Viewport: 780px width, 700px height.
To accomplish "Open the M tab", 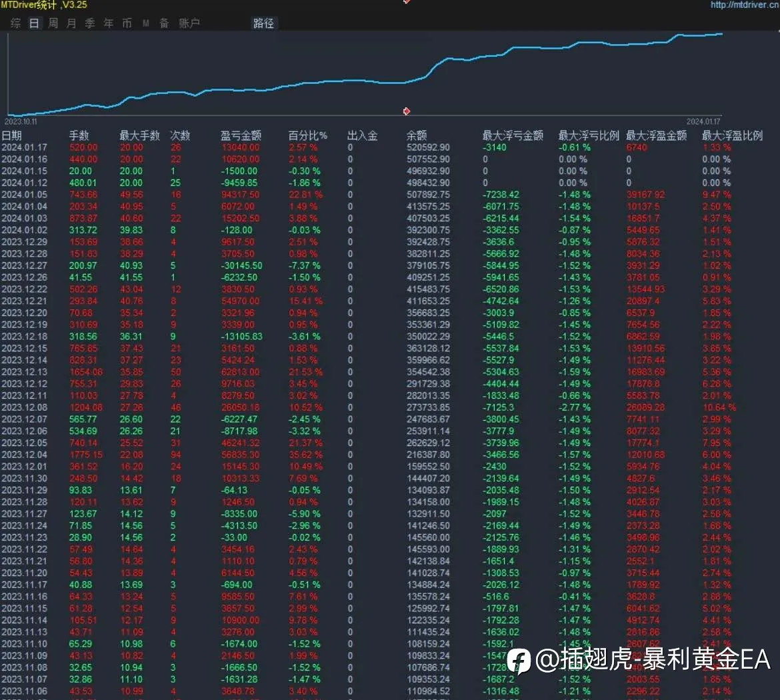I will pos(146,23).
